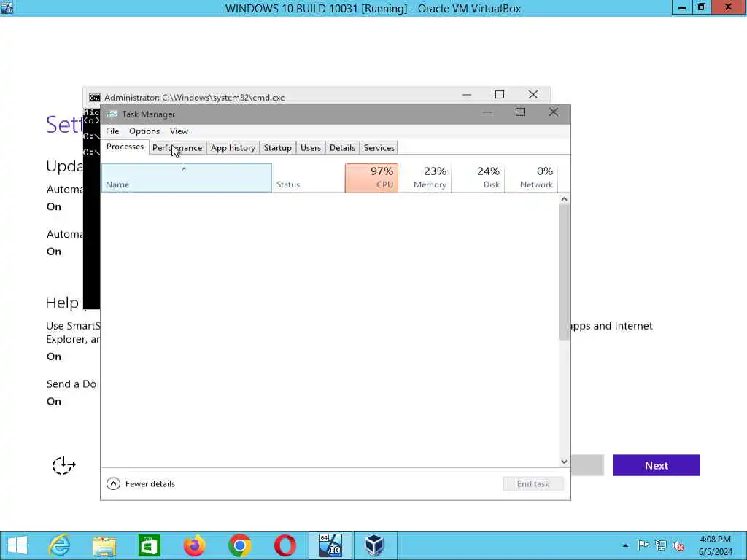Screen dimensions: 747x560
Task: Minimize the cmd.exe window
Action: coord(466,95)
